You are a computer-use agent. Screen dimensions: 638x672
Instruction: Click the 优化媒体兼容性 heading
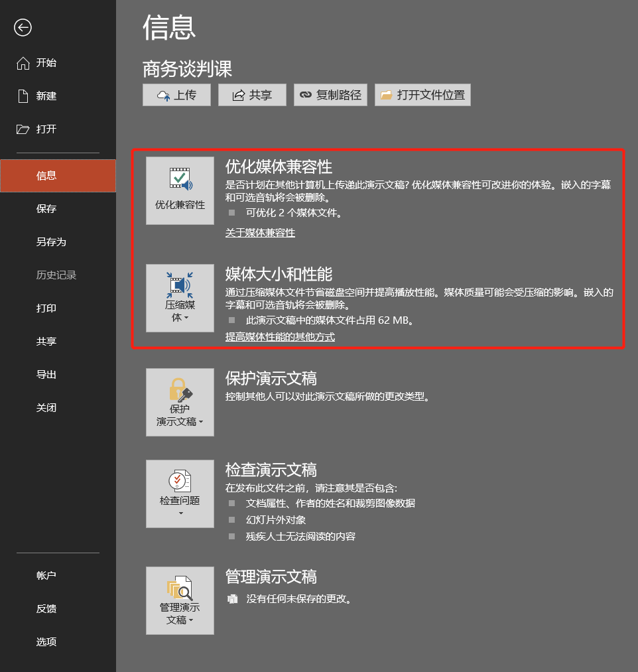(x=279, y=167)
